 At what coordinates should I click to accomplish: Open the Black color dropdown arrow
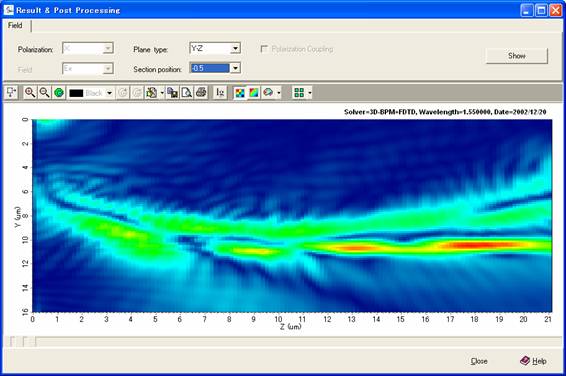109,93
